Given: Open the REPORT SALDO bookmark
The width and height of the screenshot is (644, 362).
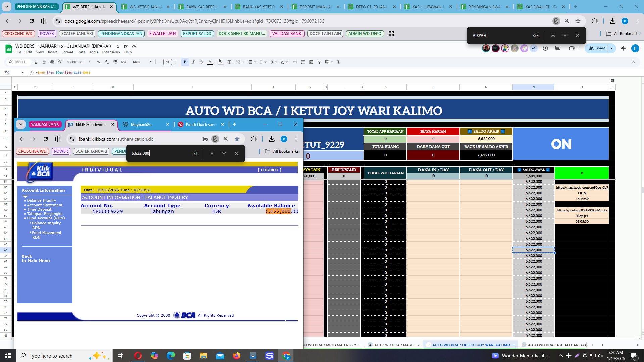Looking at the screenshot, I should [x=197, y=34].
